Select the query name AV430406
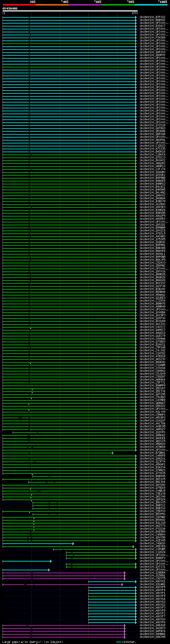 click(x=10, y=9)
